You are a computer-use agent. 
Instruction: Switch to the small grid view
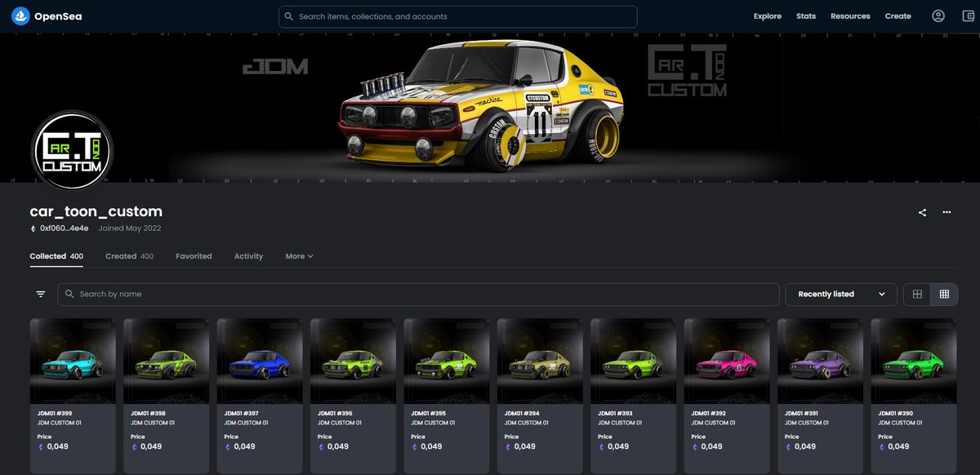[x=945, y=294]
